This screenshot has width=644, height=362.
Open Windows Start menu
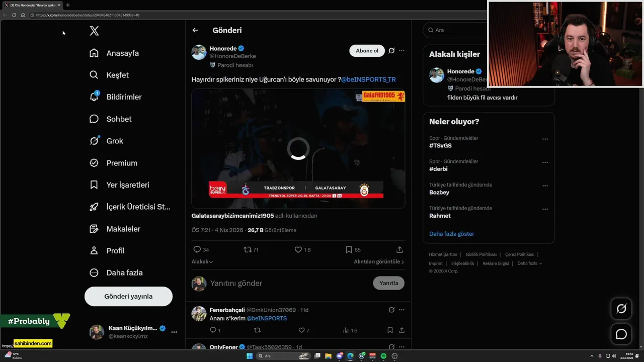250,356
